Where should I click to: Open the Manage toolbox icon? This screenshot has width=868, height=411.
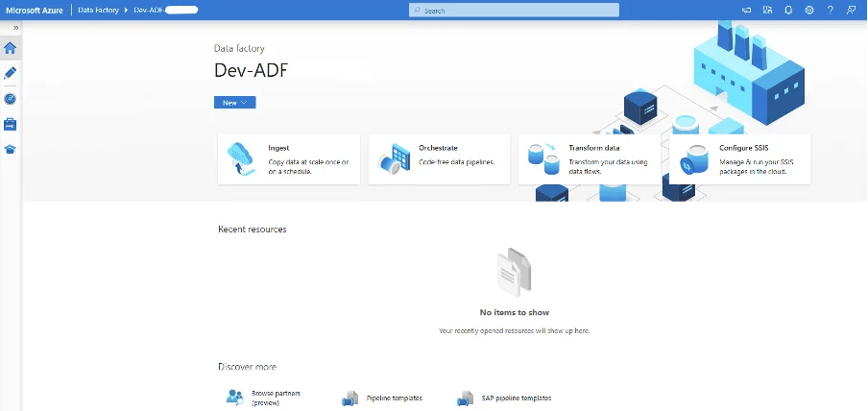(10, 124)
